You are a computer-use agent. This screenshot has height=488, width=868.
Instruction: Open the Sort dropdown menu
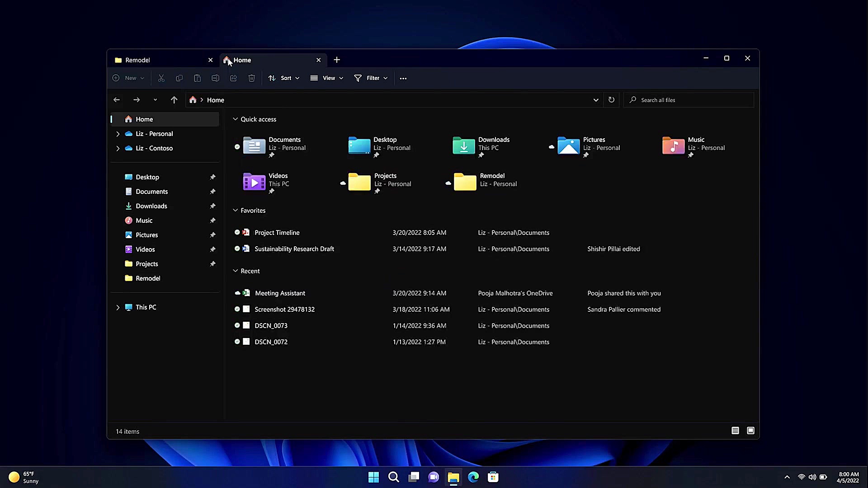coord(284,78)
